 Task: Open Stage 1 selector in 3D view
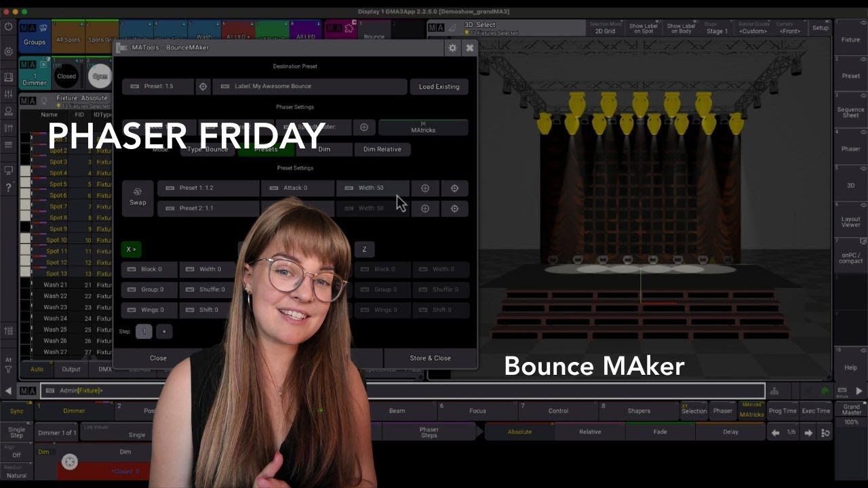coord(717,28)
